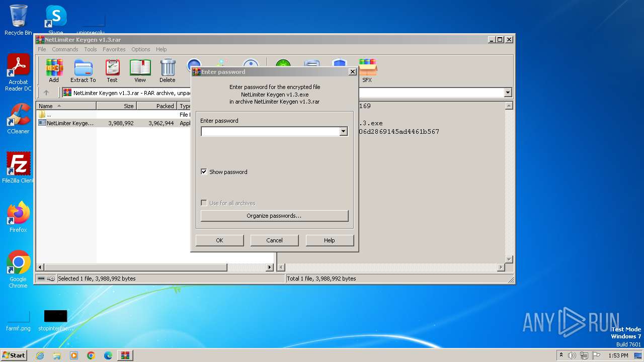Click the status bar drive/key icon
The image size is (644, 362).
46,279
